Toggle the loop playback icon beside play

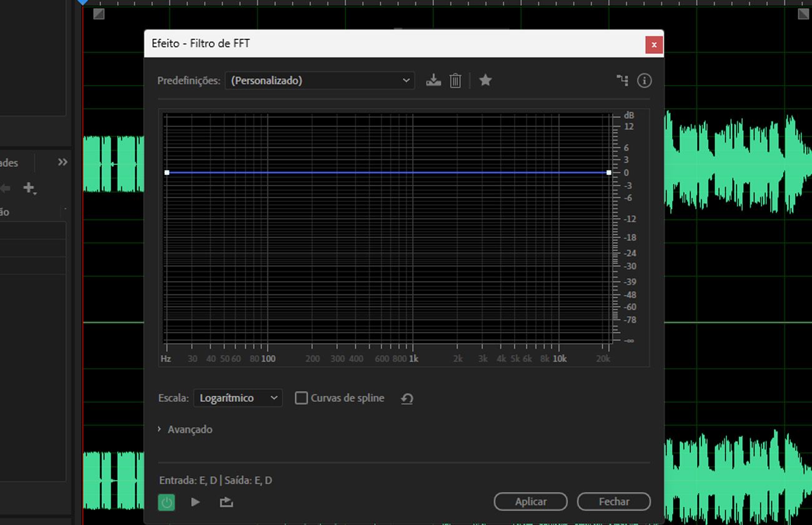pyautogui.click(x=226, y=502)
